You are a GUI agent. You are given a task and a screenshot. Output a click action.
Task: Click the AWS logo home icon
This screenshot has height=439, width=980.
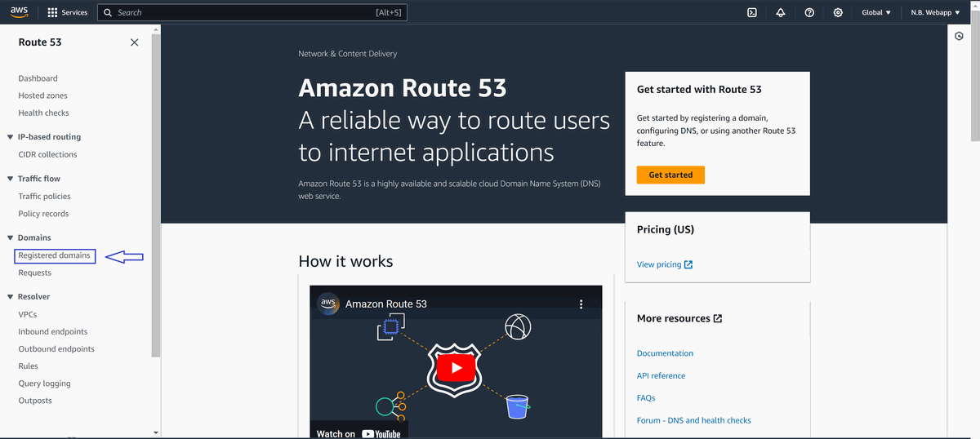pyautogui.click(x=20, y=12)
